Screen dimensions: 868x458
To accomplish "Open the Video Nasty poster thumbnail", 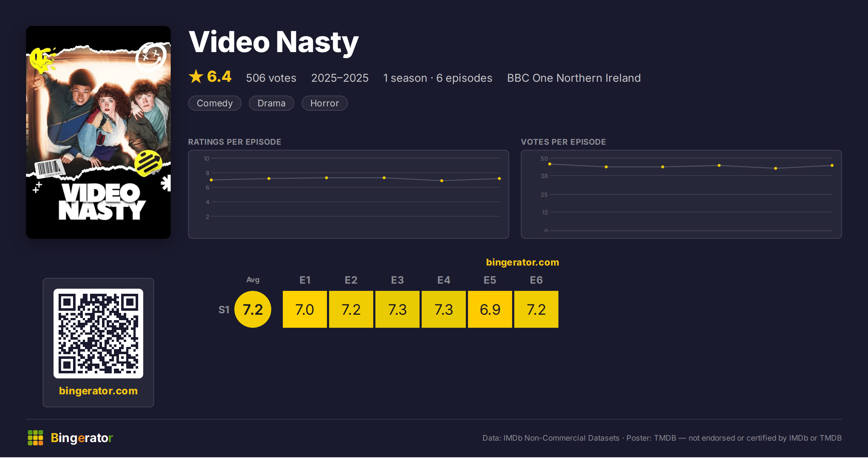I will coord(98,132).
